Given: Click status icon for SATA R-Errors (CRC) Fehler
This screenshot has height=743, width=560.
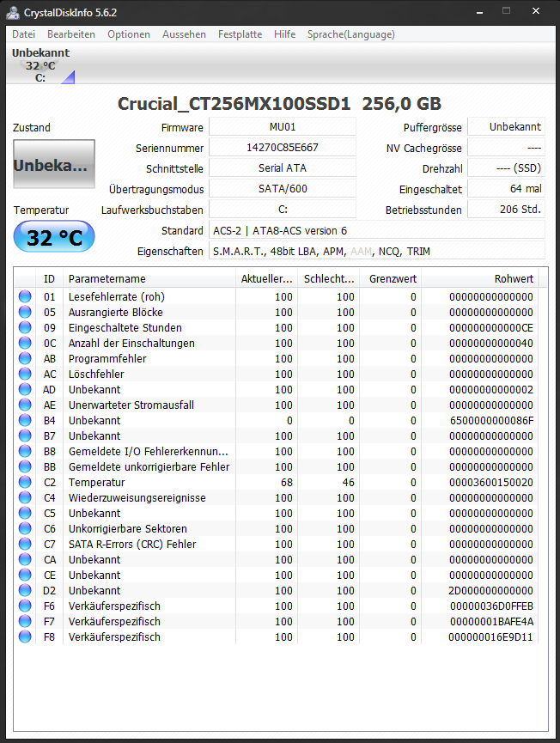Looking at the screenshot, I should click(x=25, y=544).
